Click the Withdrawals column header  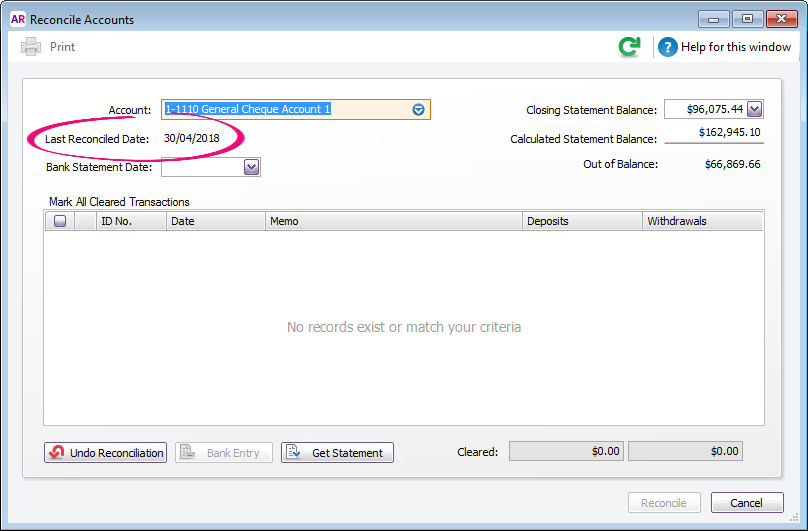[702, 221]
